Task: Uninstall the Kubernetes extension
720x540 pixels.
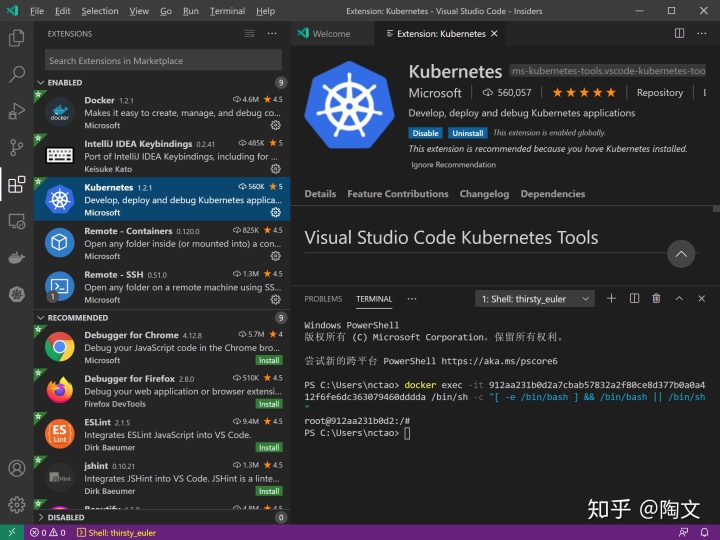Action: pos(467,133)
